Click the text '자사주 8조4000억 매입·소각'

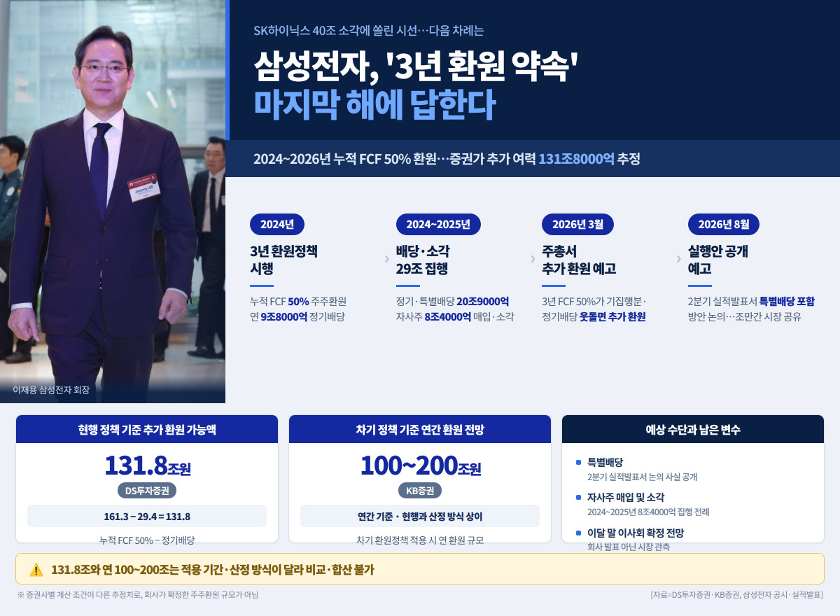(455, 316)
